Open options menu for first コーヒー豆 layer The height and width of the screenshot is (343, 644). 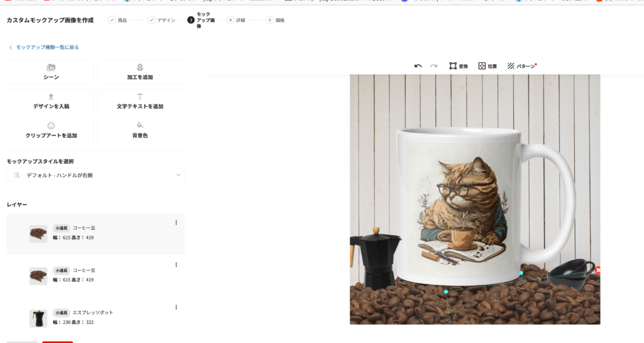click(x=176, y=222)
